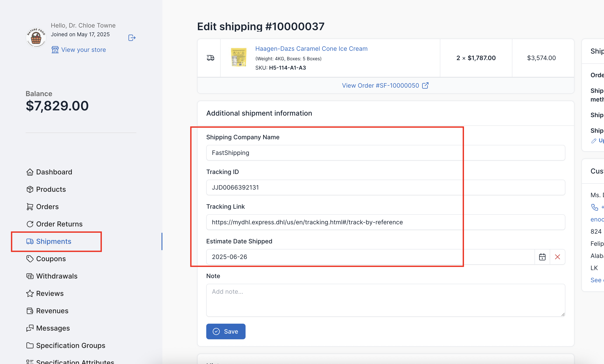Open View Order #SF-10000050 link
This screenshot has height=364, width=604.
pyautogui.click(x=380, y=85)
